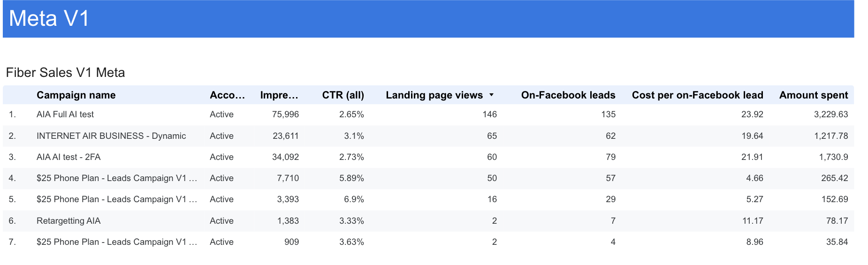Click cost per lead value 11.17
This screenshot has height=265, width=868.
tap(753, 221)
